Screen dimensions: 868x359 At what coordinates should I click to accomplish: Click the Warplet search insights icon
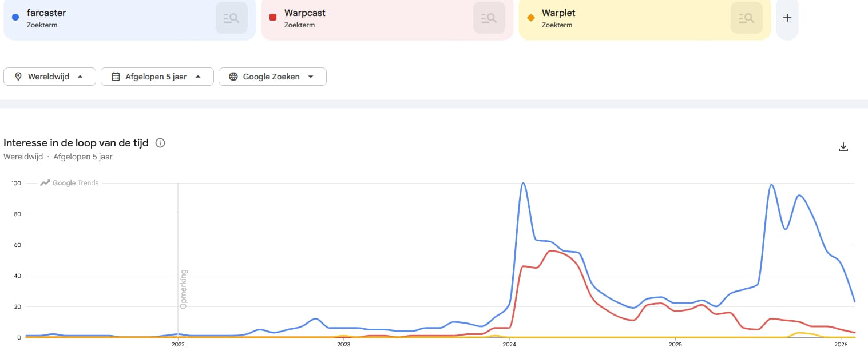747,18
